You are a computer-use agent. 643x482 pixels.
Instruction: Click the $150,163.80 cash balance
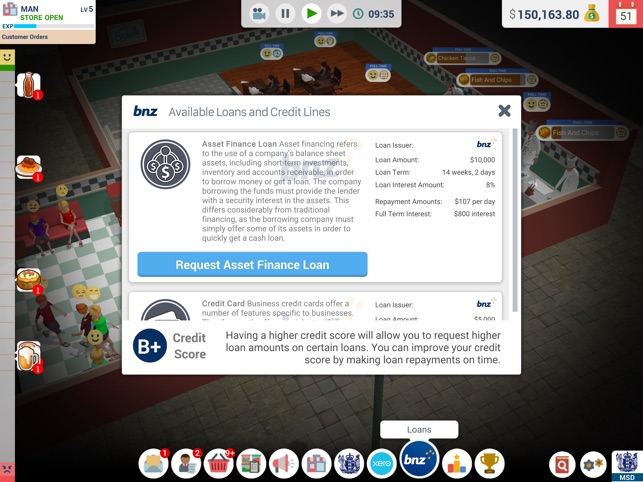(544, 15)
